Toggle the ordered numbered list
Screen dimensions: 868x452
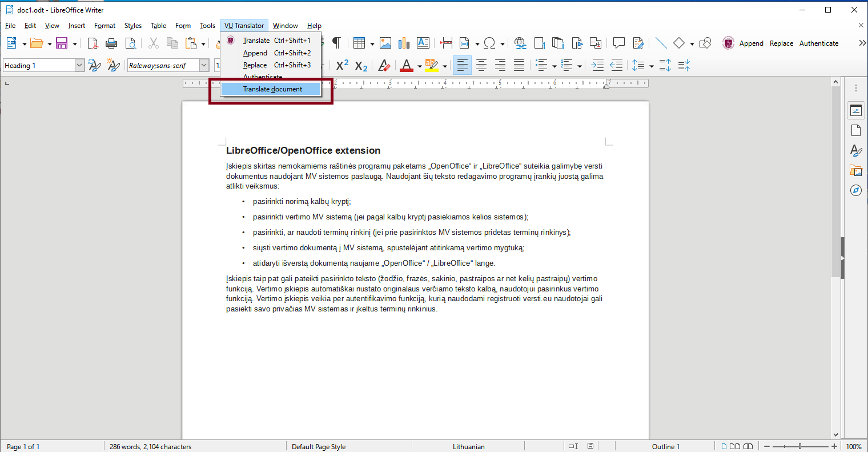point(566,66)
